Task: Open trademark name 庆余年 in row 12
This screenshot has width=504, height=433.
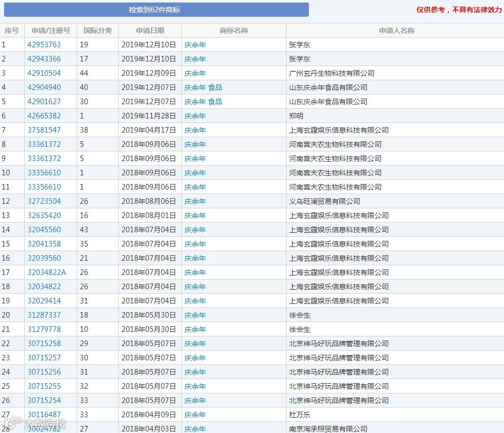Action: (x=195, y=201)
